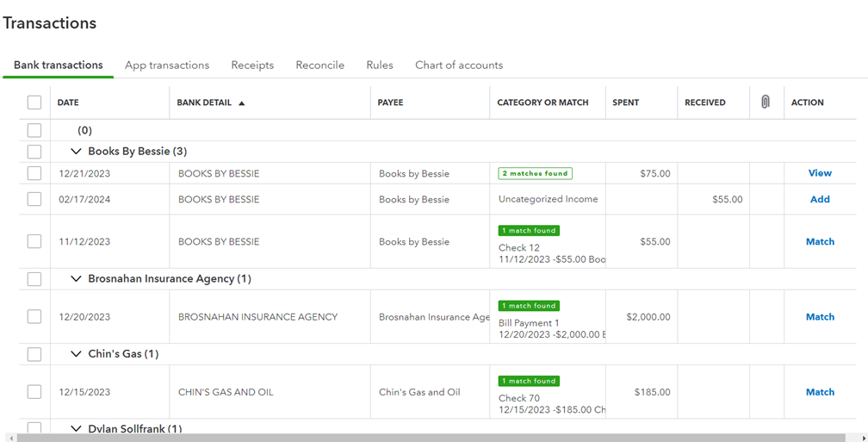Click the $185.00 spent amount

tap(652, 392)
